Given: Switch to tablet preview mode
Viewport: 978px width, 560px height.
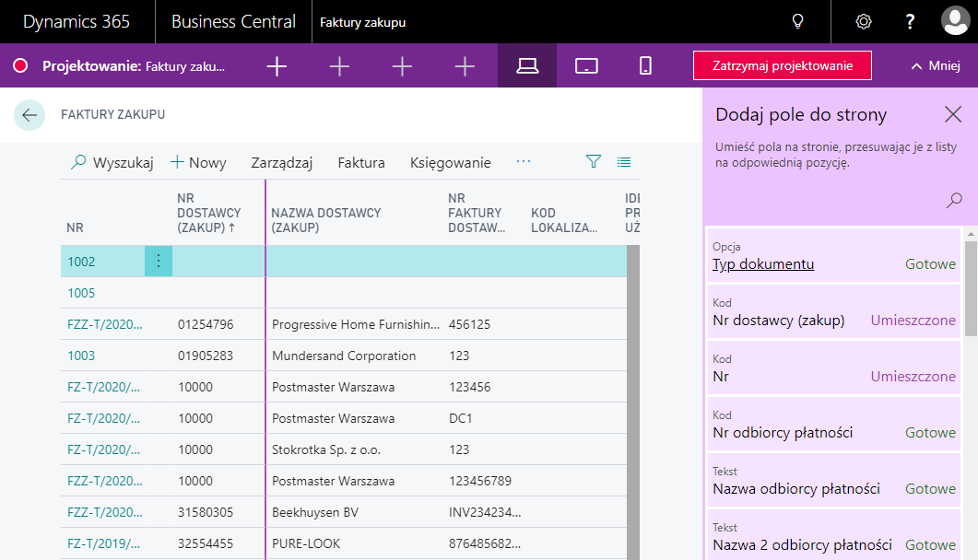Looking at the screenshot, I should pyautogui.click(x=586, y=65).
